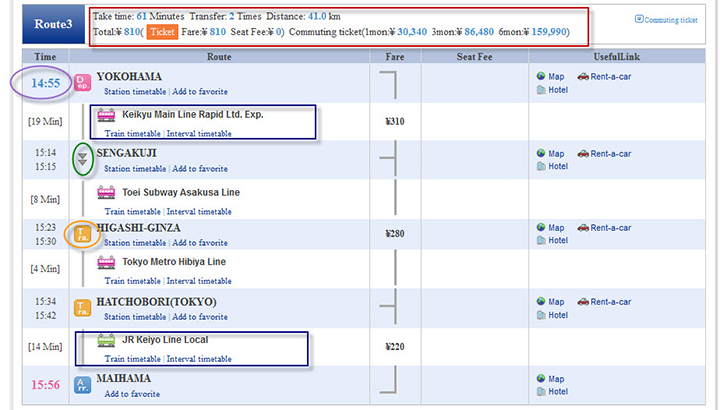Open Map for Yokohama
The width and height of the screenshot is (720, 410).
556,77
